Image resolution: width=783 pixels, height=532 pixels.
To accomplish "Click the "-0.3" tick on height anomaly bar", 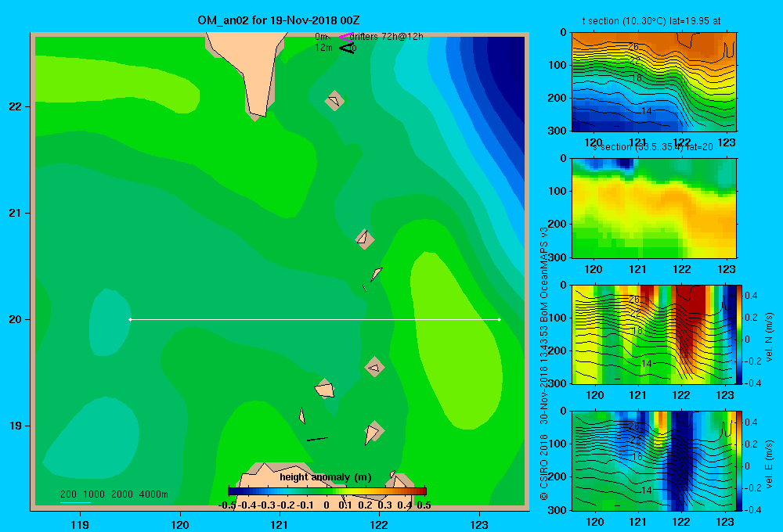I will click(267, 505).
